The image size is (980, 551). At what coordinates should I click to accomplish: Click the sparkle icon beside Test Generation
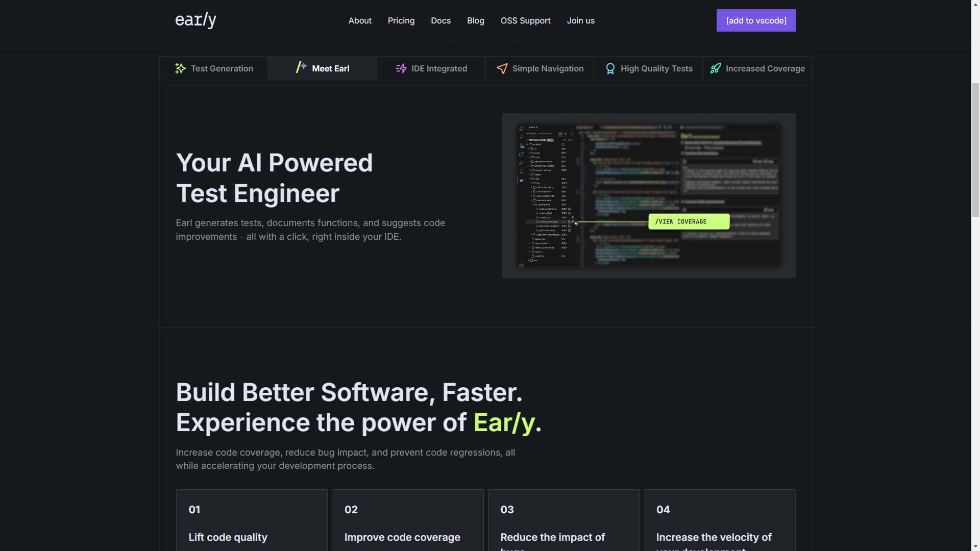click(180, 68)
